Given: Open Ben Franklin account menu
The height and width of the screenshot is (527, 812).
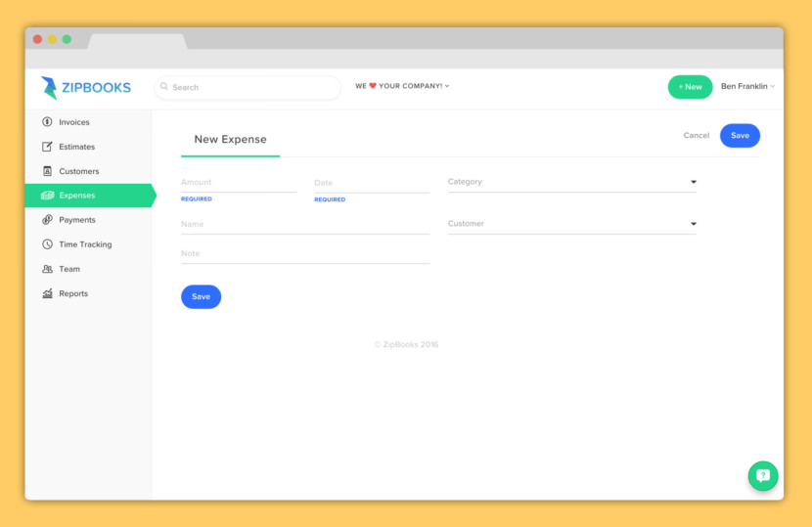Looking at the screenshot, I should [x=747, y=86].
